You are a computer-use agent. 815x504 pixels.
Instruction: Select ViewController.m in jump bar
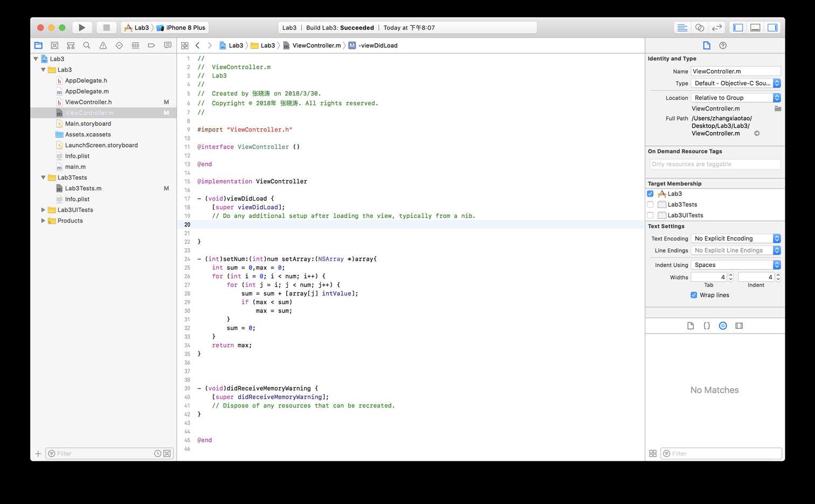coord(312,45)
